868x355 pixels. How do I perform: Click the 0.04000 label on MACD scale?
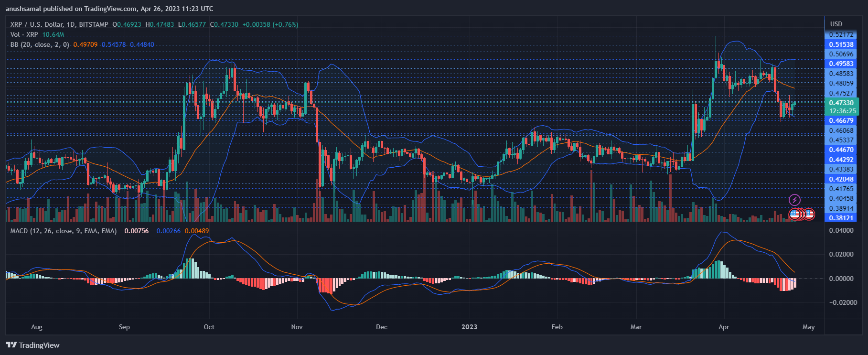click(x=841, y=230)
